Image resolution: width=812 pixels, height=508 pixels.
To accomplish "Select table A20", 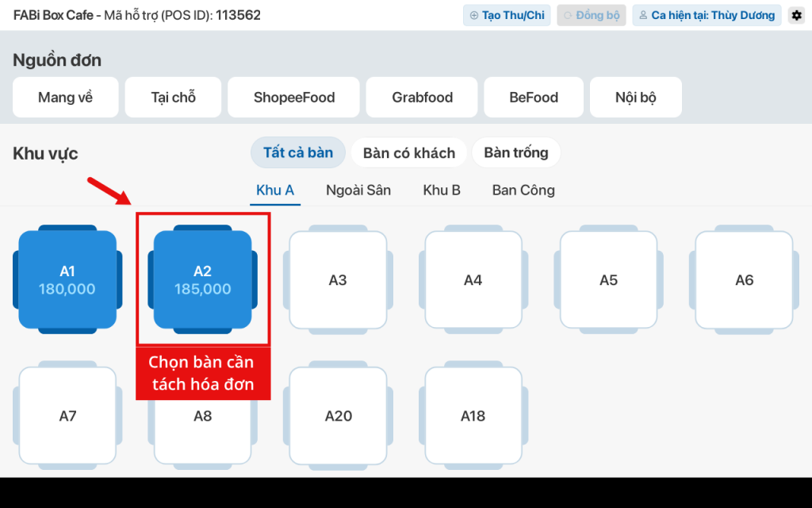I will [x=338, y=416].
